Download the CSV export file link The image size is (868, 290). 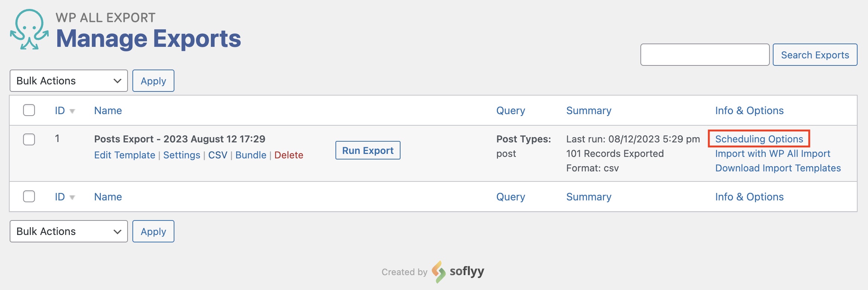click(218, 155)
